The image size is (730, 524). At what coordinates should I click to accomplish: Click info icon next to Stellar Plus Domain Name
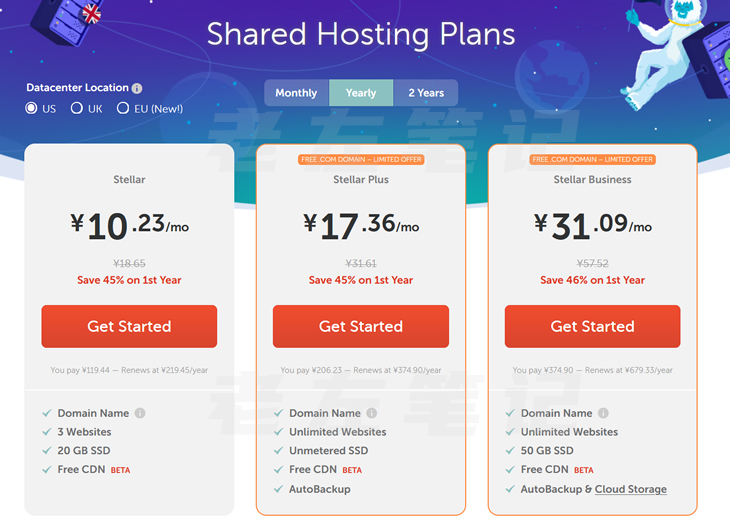point(372,413)
